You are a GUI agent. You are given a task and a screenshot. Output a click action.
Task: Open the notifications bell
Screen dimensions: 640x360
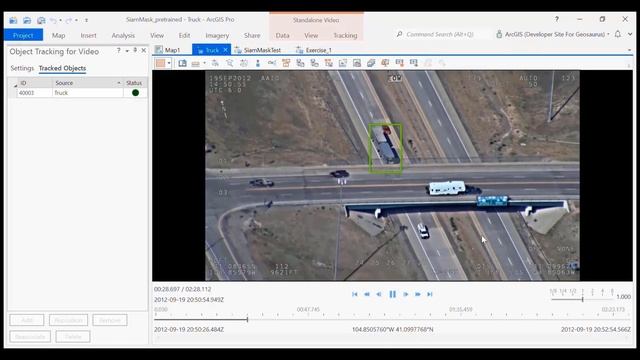[618, 34]
